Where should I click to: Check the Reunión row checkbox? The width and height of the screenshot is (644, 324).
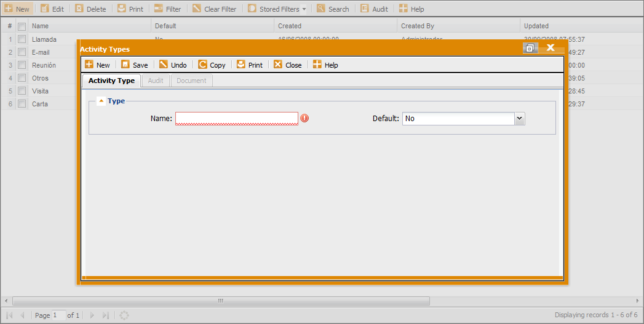22,65
